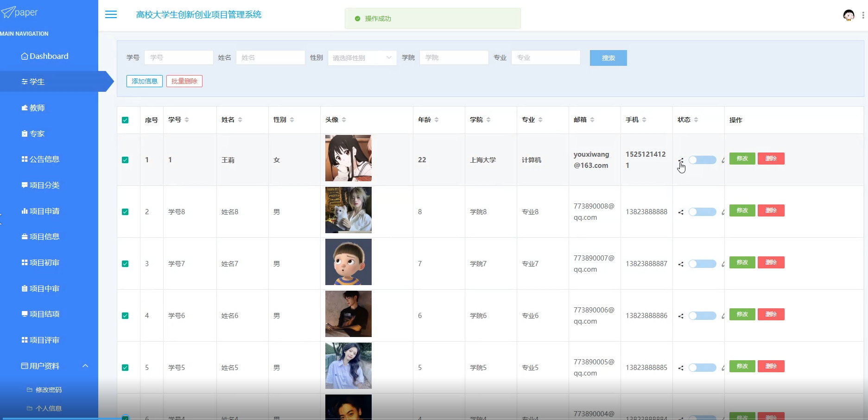Viewport: 868px width, 420px height.
Task: Uncheck the select-all checkbox in table header
Action: 125,120
